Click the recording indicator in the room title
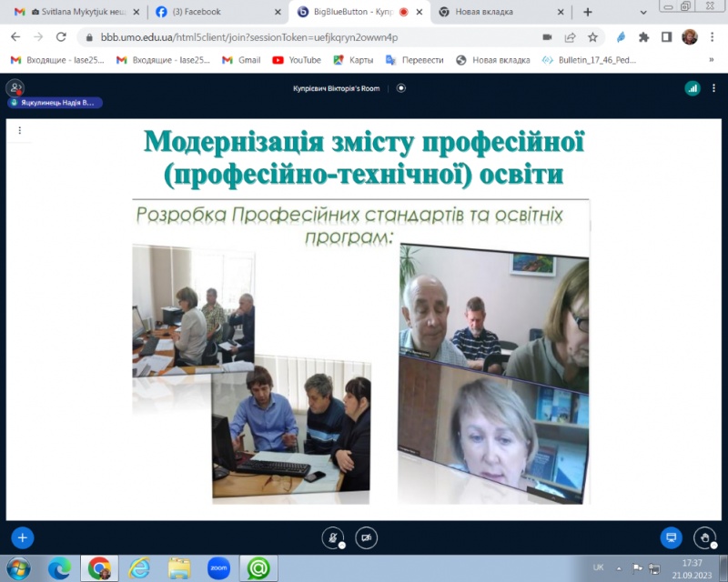728x582 pixels. coord(401,88)
